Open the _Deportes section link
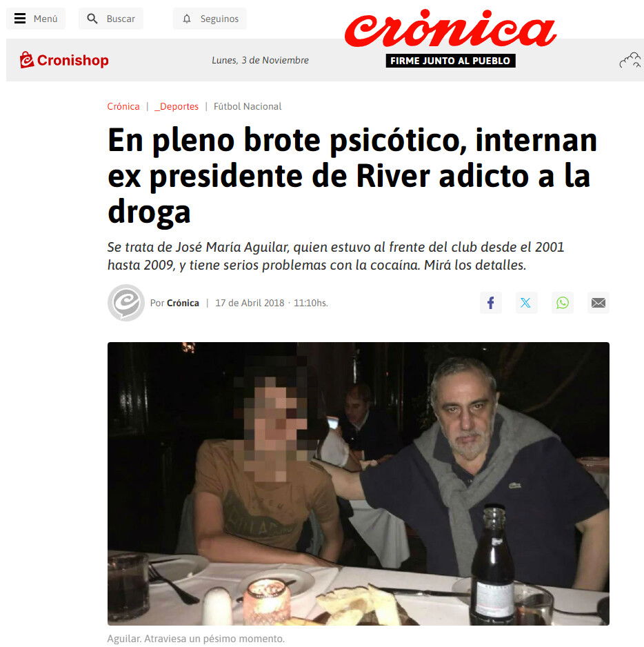 coord(177,106)
